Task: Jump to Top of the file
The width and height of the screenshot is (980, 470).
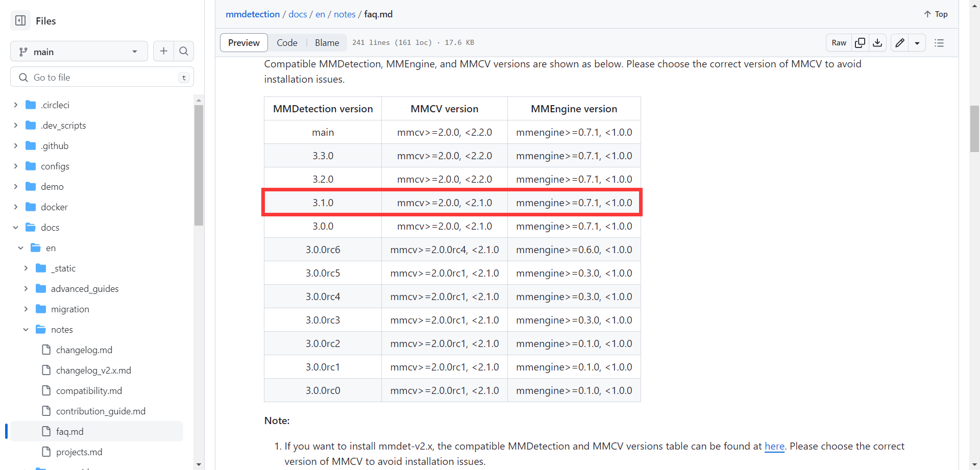Action: tap(936, 14)
